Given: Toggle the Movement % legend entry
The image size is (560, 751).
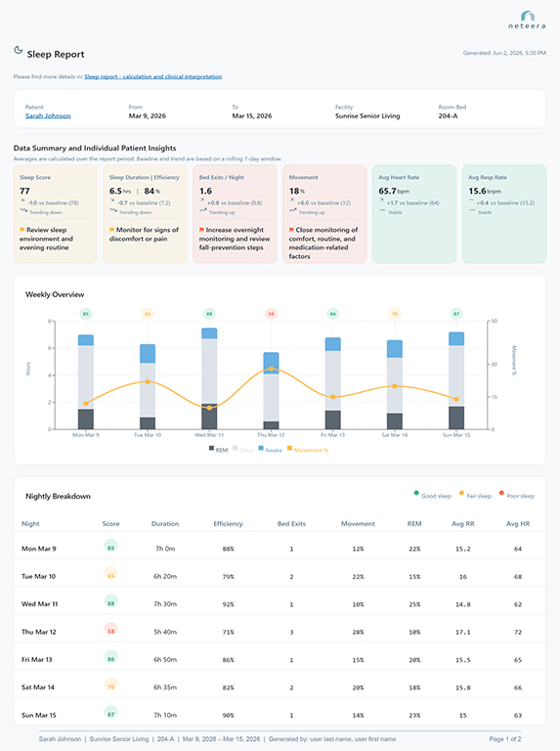Looking at the screenshot, I should click(x=308, y=450).
